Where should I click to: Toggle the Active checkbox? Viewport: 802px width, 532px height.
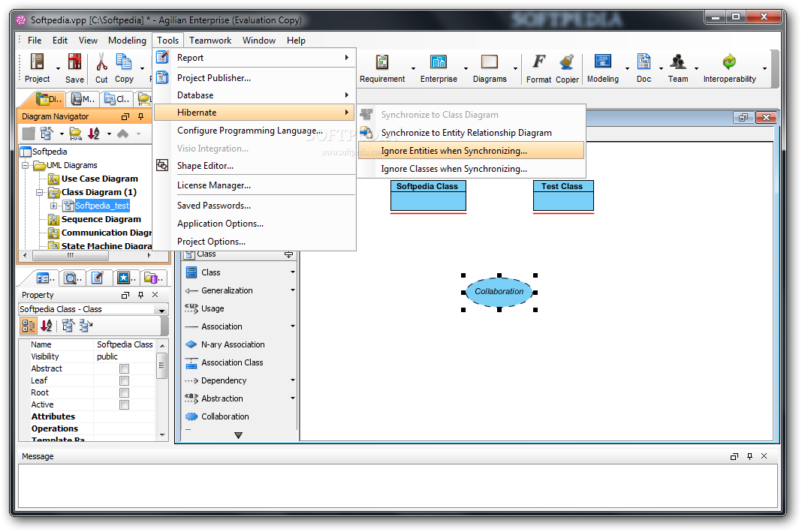pos(124,404)
